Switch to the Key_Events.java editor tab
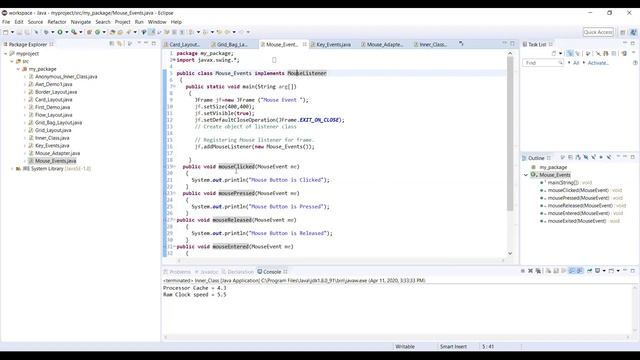The image size is (640, 360). click(x=333, y=44)
